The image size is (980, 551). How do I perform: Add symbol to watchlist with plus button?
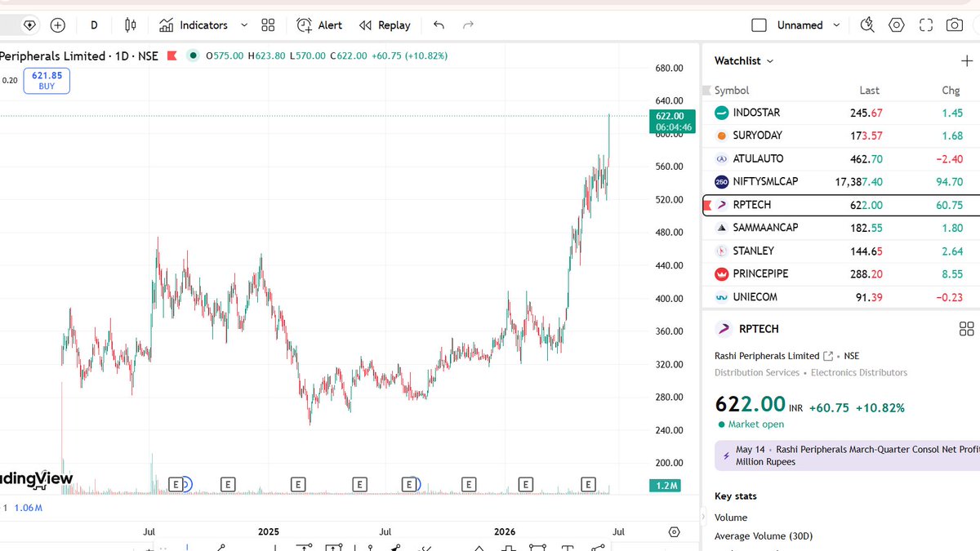pyautogui.click(x=967, y=61)
